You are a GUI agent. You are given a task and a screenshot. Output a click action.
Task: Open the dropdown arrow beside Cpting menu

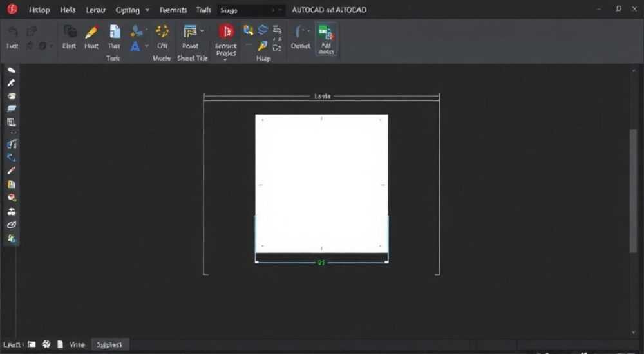click(x=147, y=10)
